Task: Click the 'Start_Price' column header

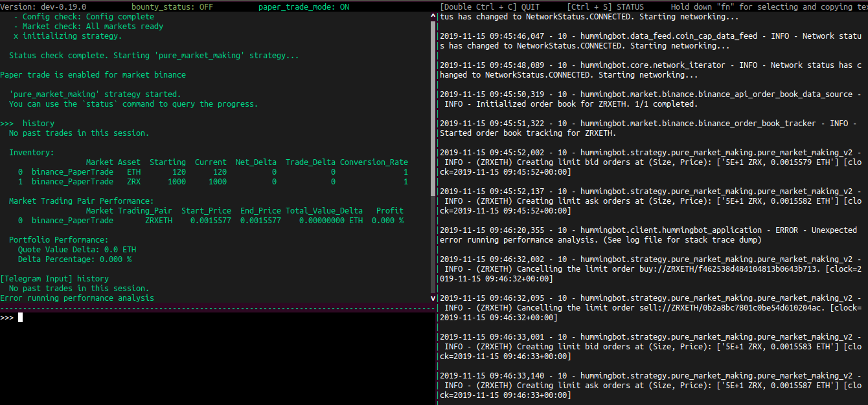Action: [x=206, y=211]
